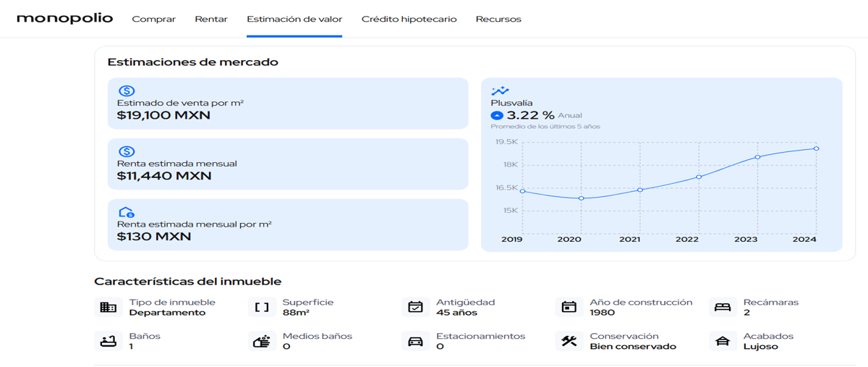
Task: Click the Bien conservado value
Action: pos(633,347)
